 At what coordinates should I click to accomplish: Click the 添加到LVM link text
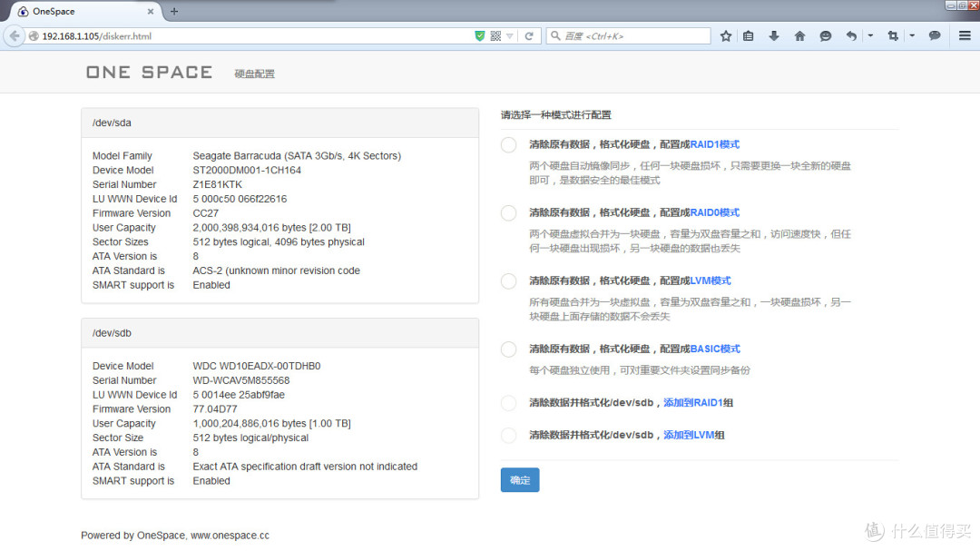(x=689, y=436)
